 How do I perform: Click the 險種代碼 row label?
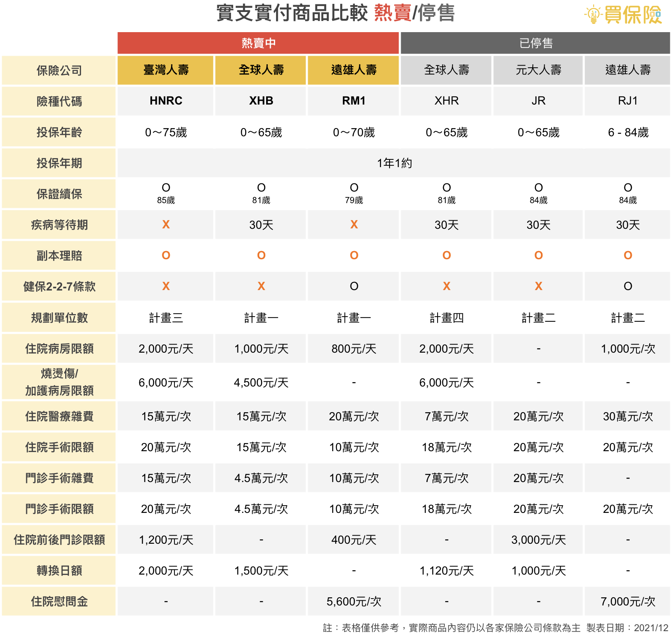[x=59, y=101]
